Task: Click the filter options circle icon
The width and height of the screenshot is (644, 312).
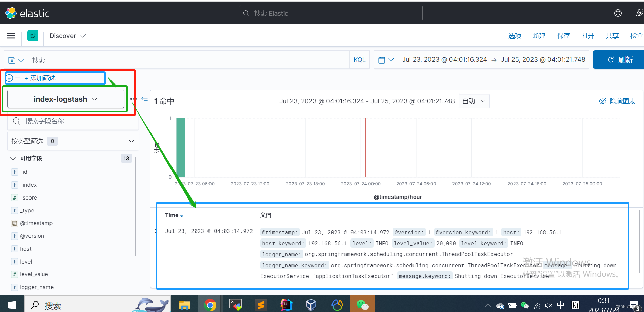Action: pos(9,78)
